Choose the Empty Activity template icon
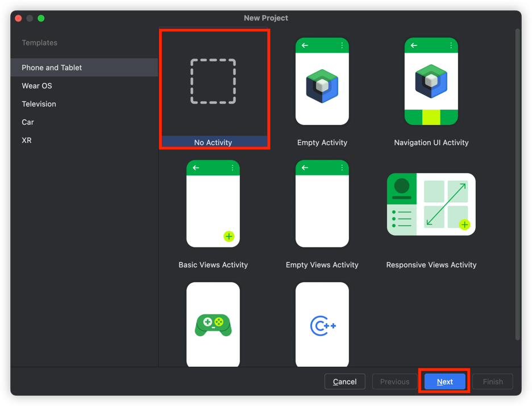The height and width of the screenshot is (406, 532). click(322, 81)
